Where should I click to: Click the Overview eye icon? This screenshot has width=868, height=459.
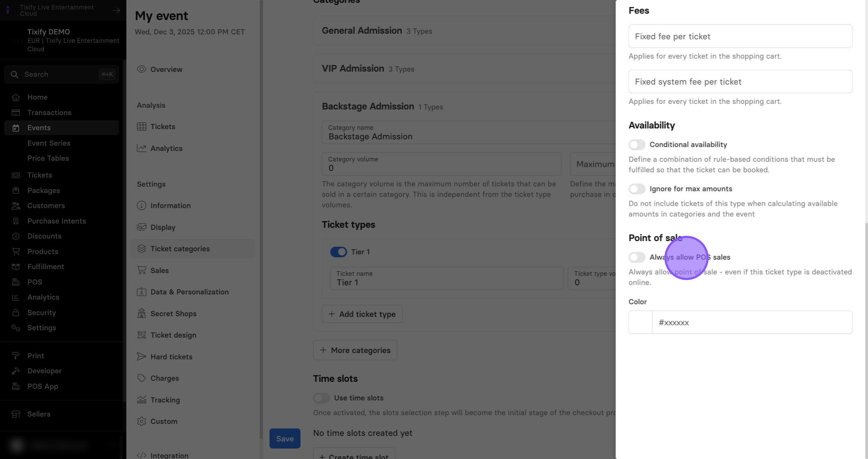tap(141, 69)
